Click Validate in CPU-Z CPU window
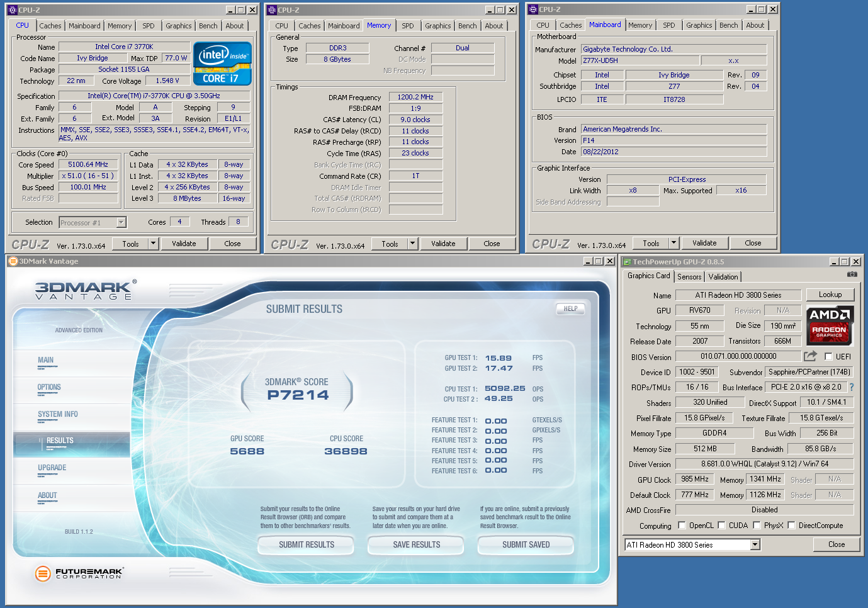868x608 pixels. click(184, 244)
